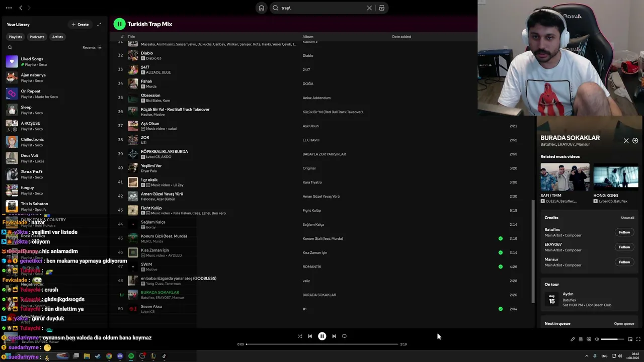Open the Browse icon in search bar
This screenshot has width=644, height=362.
382,8
